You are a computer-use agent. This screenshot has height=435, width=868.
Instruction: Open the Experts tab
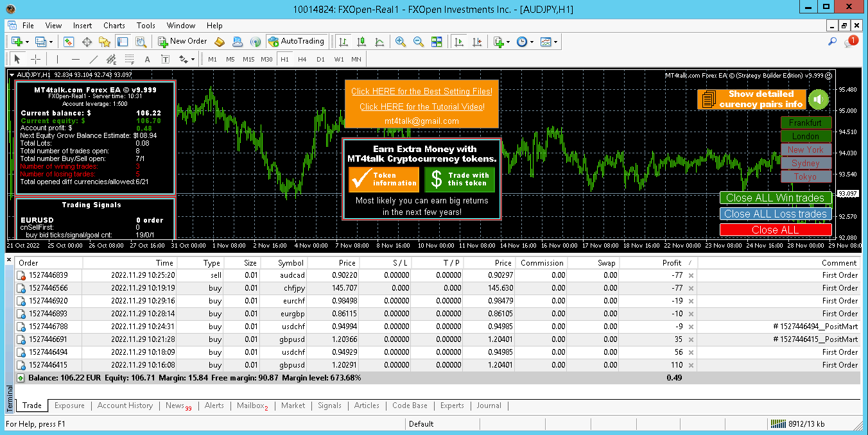pos(452,405)
